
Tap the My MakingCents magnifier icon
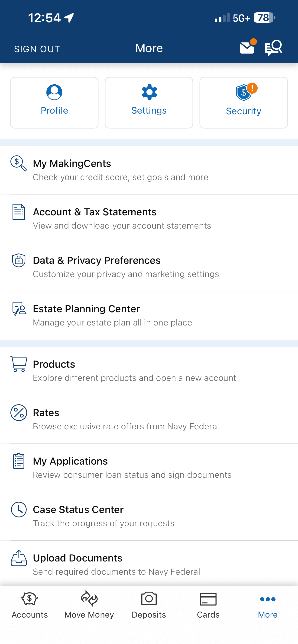(x=19, y=163)
